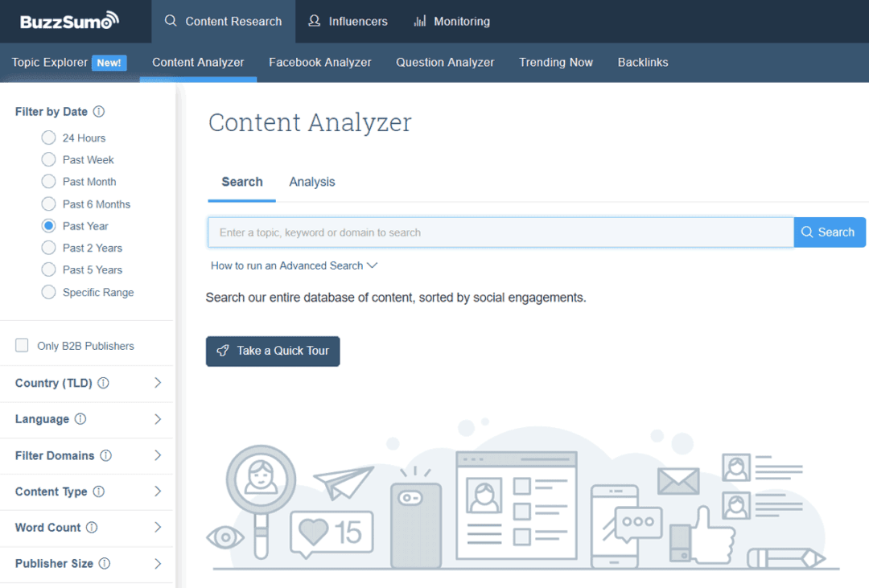
Task: Select the Content Research magnifier icon
Action: (170, 21)
